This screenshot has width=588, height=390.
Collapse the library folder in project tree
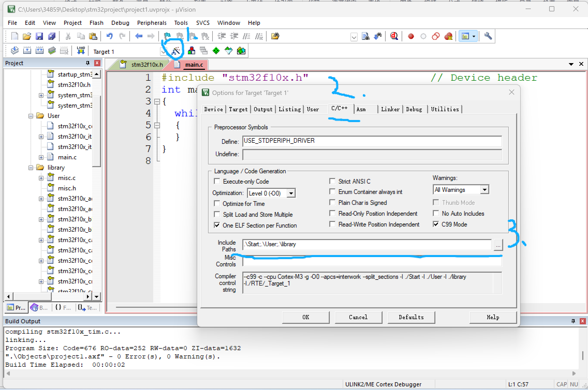pyautogui.click(x=31, y=168)
